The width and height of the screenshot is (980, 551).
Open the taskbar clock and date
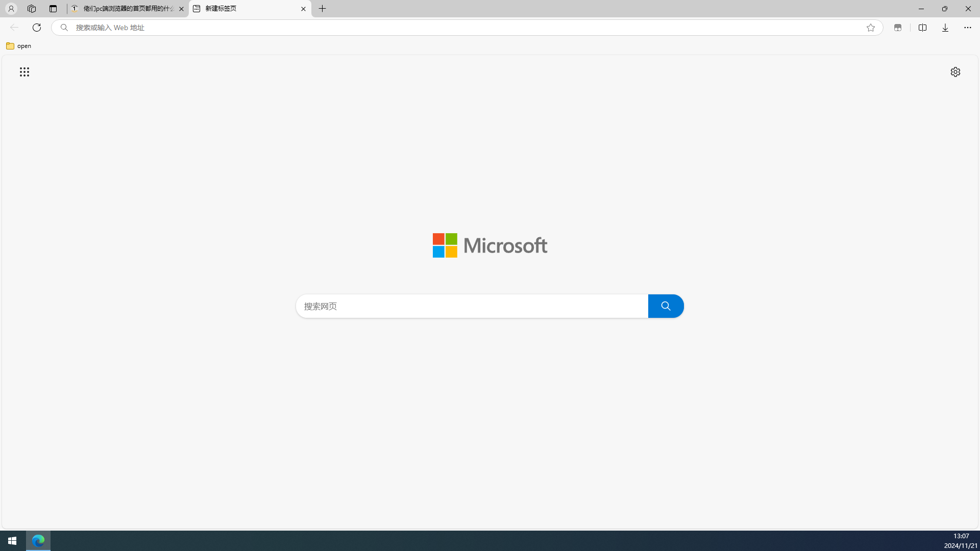[x=961, y=541]
